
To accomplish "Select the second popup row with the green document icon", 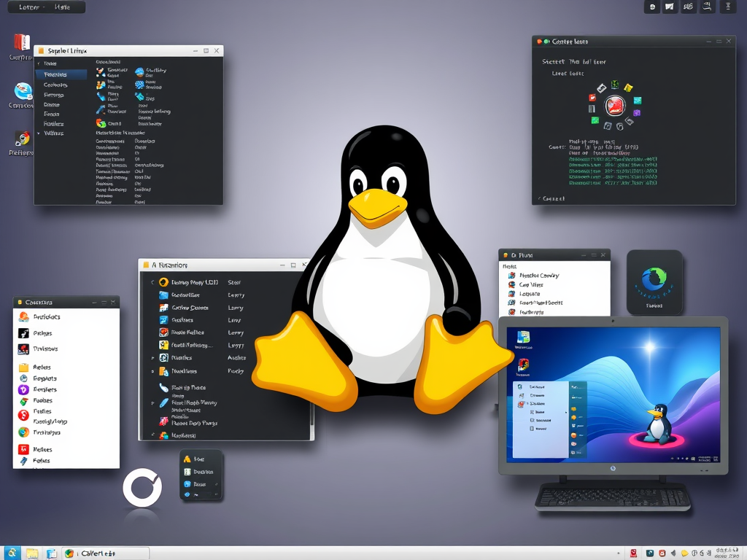I will click(x=200, y=472).
